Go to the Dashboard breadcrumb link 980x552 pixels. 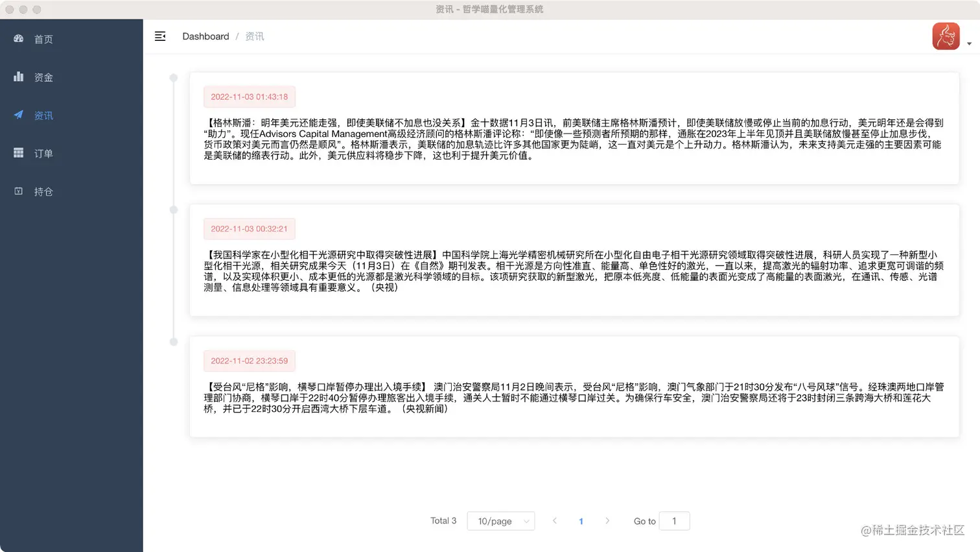coord(205,36)
